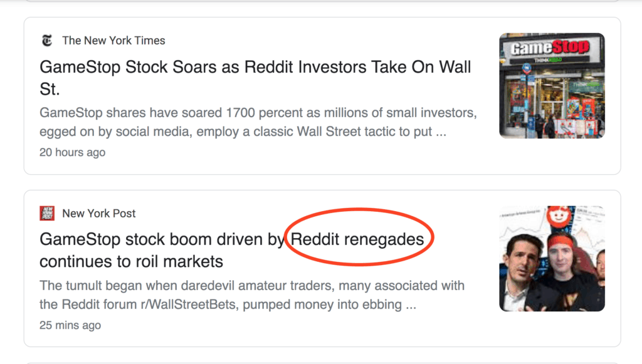This screenshot has width=642, height=364.
Task: Click "The New York Times" source name
Action: [x=113, y=41]
